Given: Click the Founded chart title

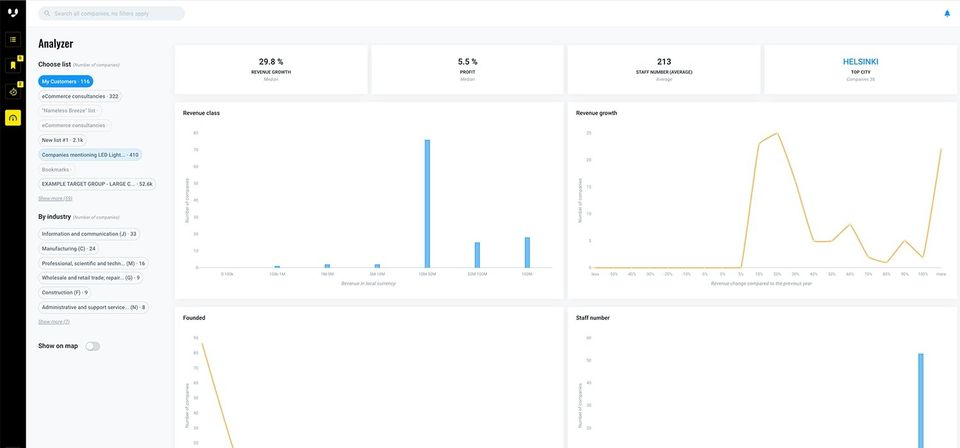Looking at the screenshot, I should tap(194, 318).
